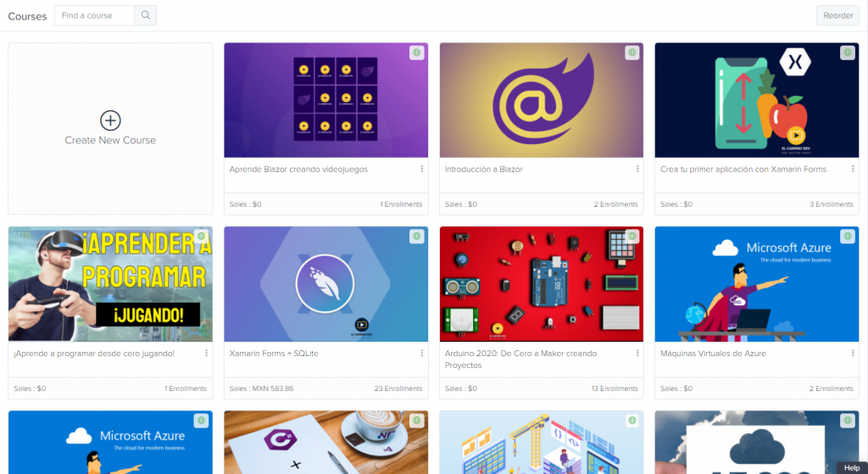The image size is (868, 474).
Task: Expand options for Crea tu primer aplicación course
Action: click(x=853, y=170)
